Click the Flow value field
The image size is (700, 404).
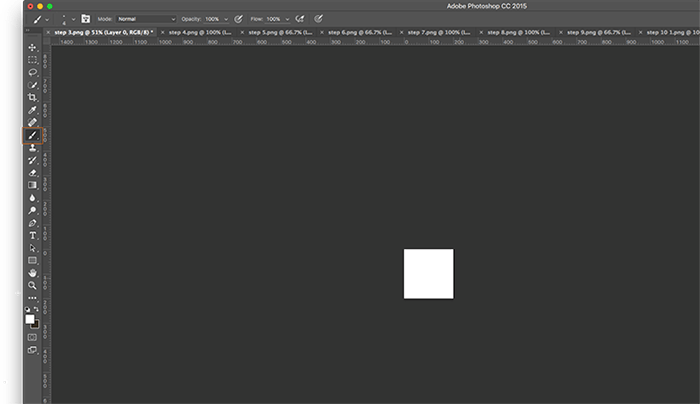pyautogui.click(x=274, y=19)
